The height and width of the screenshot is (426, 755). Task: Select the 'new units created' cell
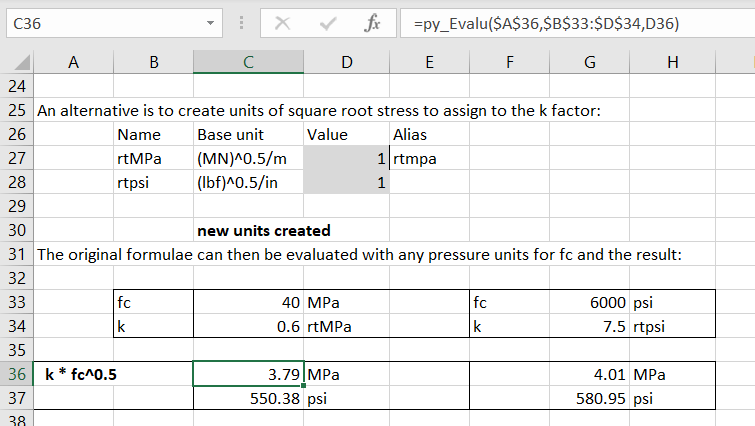coord(264,230)
